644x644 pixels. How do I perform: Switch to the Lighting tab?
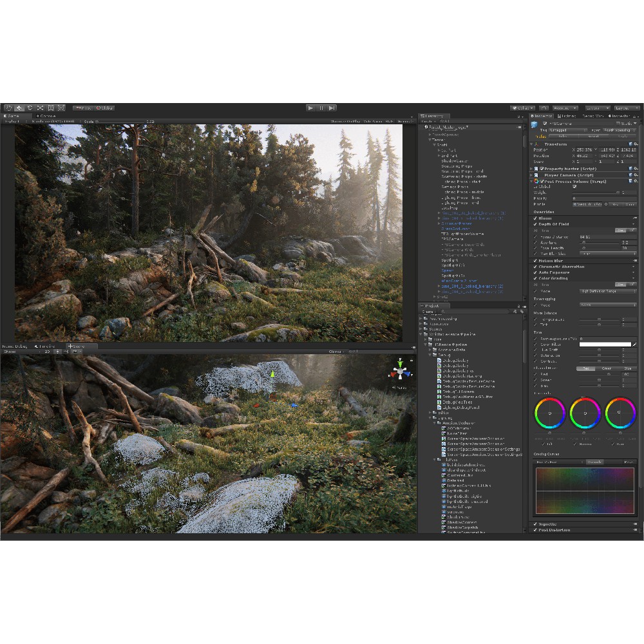pyautogui.click(x=567, y=116)
